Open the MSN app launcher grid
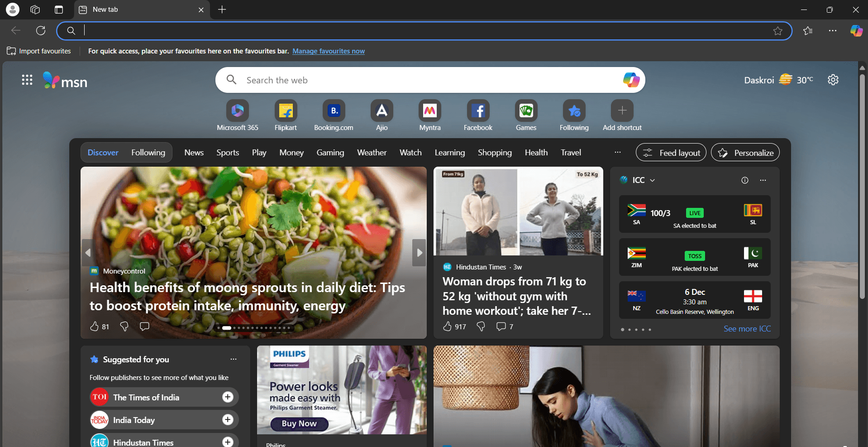Viewport: 868px width, 447px height. click(27, 80)
